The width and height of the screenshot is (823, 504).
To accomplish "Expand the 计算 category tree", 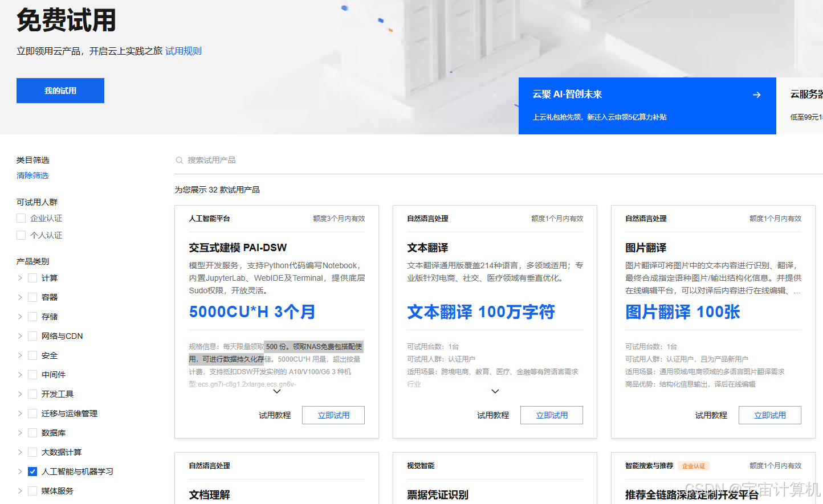I will [x=20, y=277].
